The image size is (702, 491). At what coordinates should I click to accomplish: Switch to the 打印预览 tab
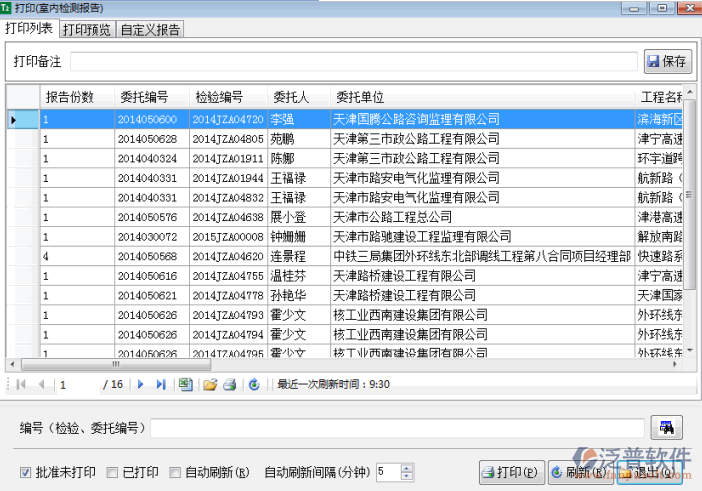pyautogui.click(x=86, y=29)
